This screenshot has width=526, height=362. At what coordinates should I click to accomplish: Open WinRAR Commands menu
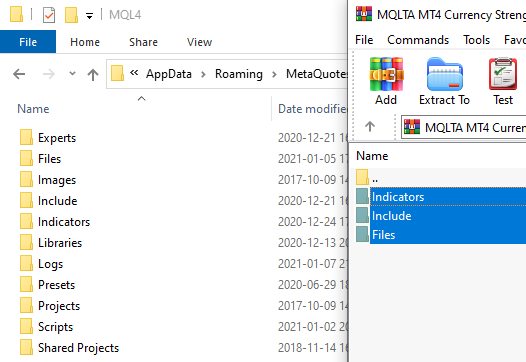click(x=418, y=40)
